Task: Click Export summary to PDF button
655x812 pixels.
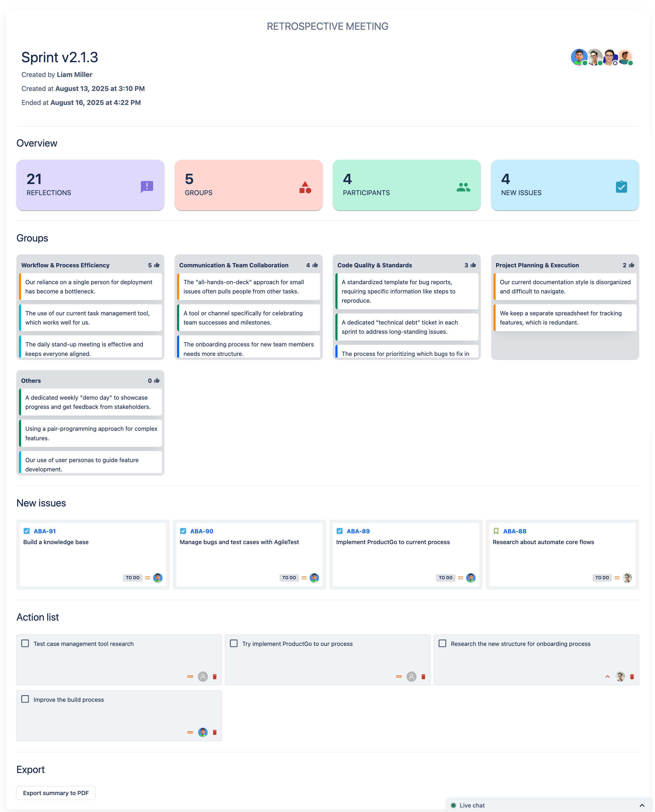Action: click(x=56, y=793)
